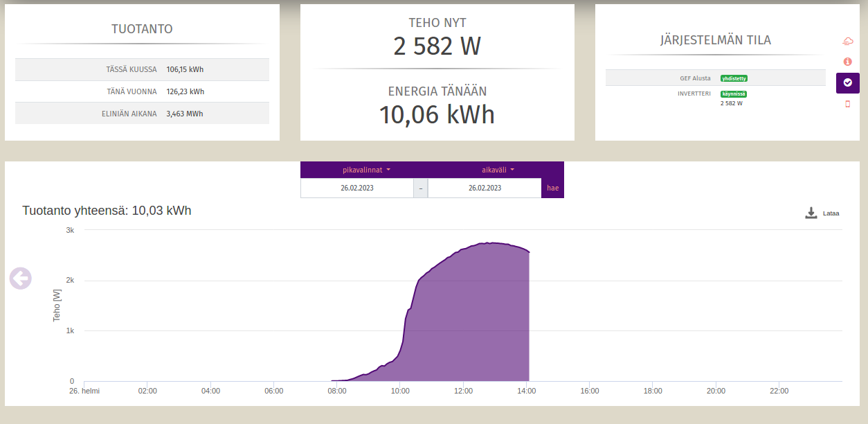
Task: Click the end date input field
Action: pos(485,188)
